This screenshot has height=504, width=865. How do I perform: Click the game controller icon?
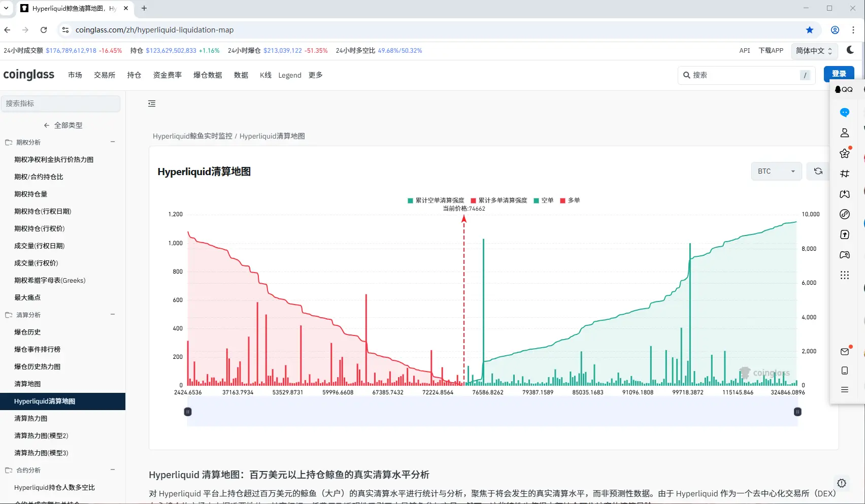tap(845, 255)
